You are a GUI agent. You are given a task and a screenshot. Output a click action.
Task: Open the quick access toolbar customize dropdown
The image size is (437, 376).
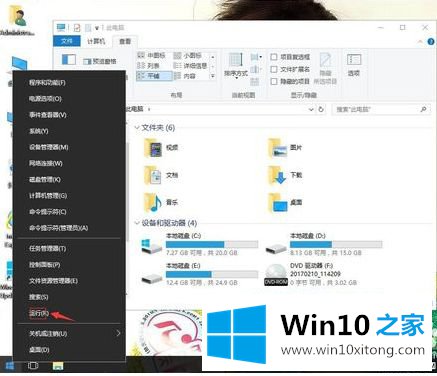click(97, 28)
